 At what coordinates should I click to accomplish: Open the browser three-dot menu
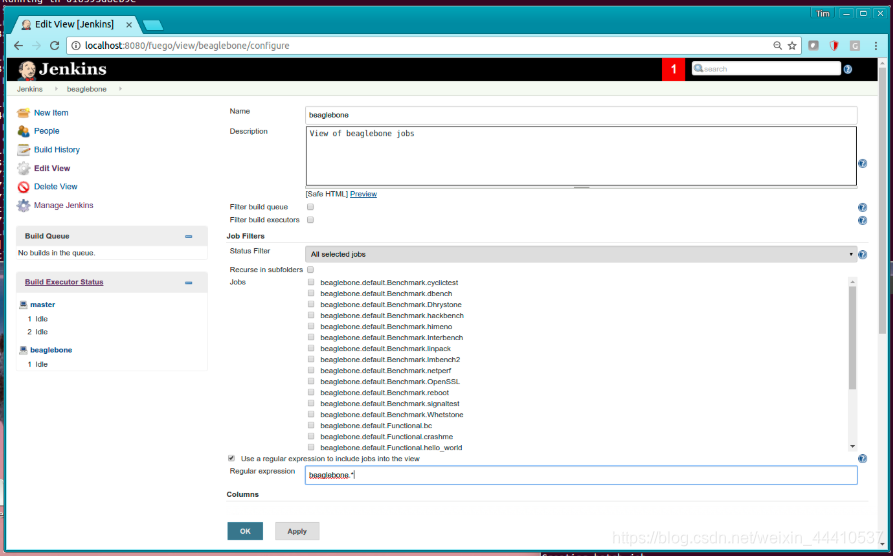875,46
